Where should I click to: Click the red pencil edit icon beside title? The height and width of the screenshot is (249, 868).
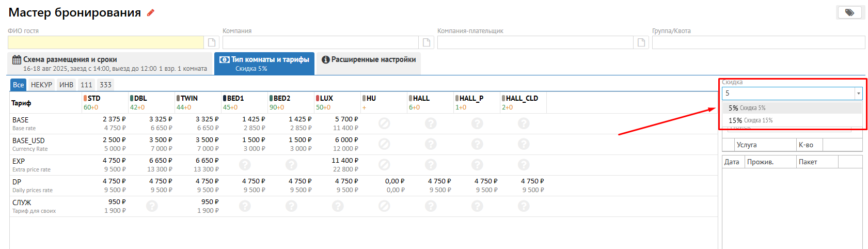[151, 13]
